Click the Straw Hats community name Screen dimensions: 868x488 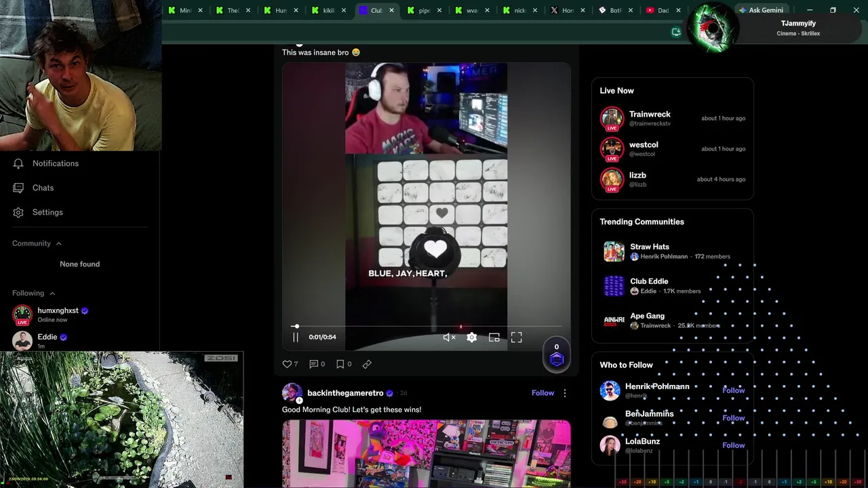pyautogui.click(x=650, y=247)
